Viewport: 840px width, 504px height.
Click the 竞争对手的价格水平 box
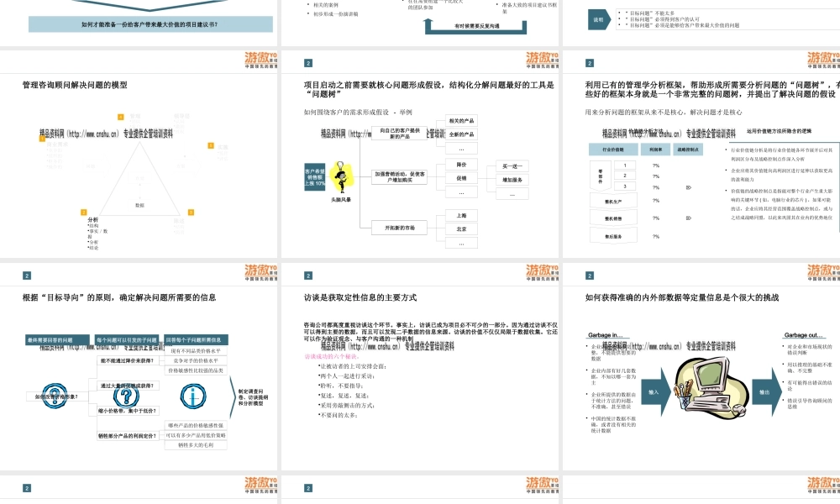click(196, 361)
